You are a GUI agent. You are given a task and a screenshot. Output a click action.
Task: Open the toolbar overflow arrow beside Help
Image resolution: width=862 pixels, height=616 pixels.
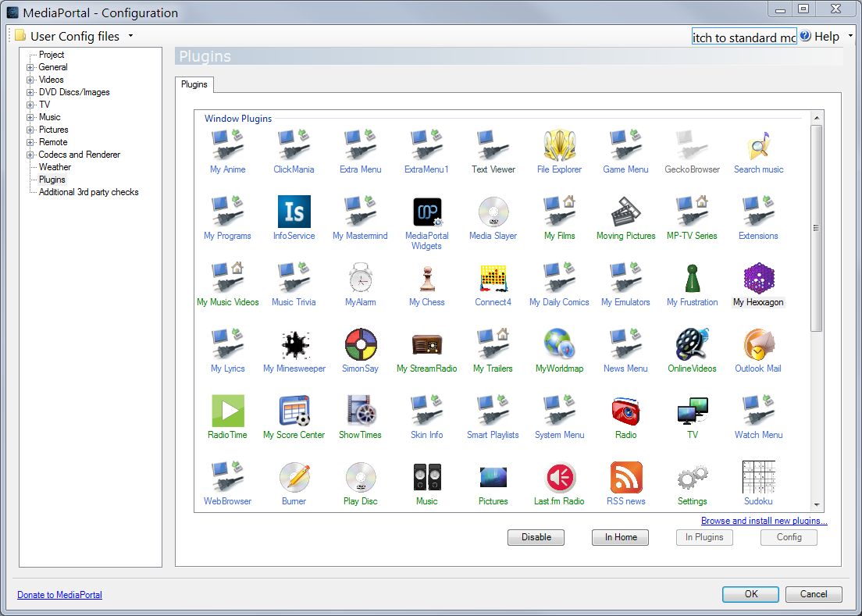tap(850, 36)
